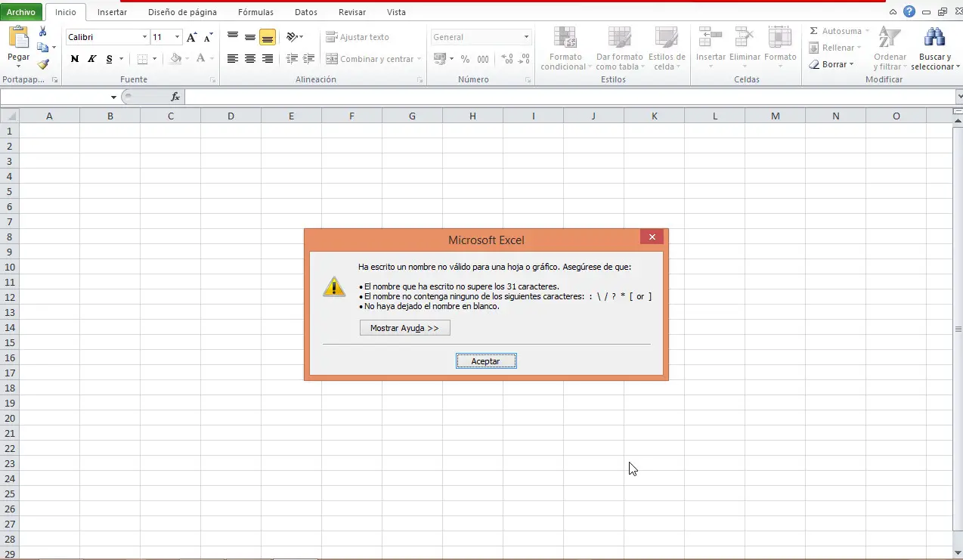Click the Pegar (paste) clipboard icon
Screen dimensions: 963x560
18,38
